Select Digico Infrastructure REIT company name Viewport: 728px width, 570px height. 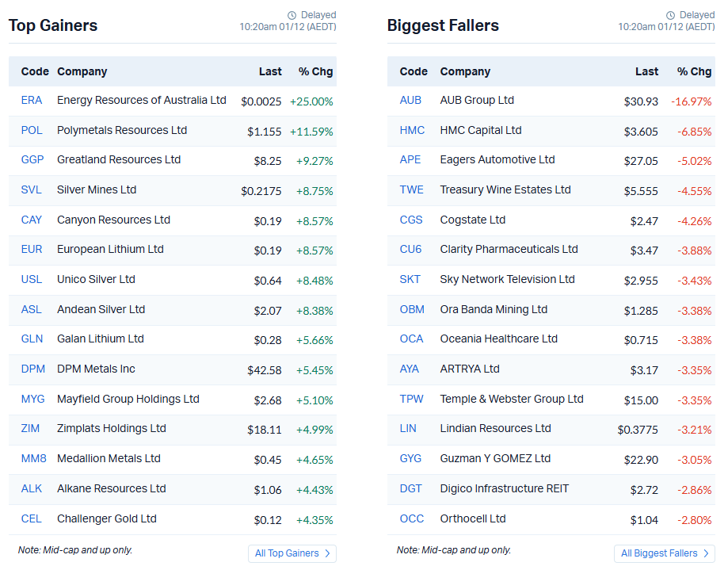[505, 489]
